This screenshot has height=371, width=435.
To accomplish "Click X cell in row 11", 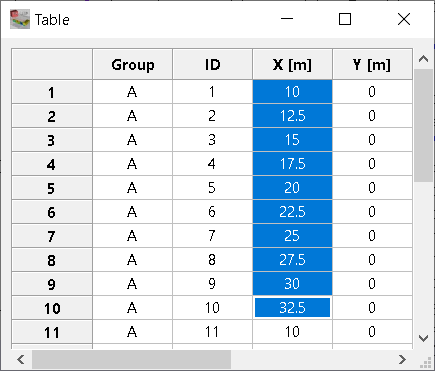I will click(292, 332).
